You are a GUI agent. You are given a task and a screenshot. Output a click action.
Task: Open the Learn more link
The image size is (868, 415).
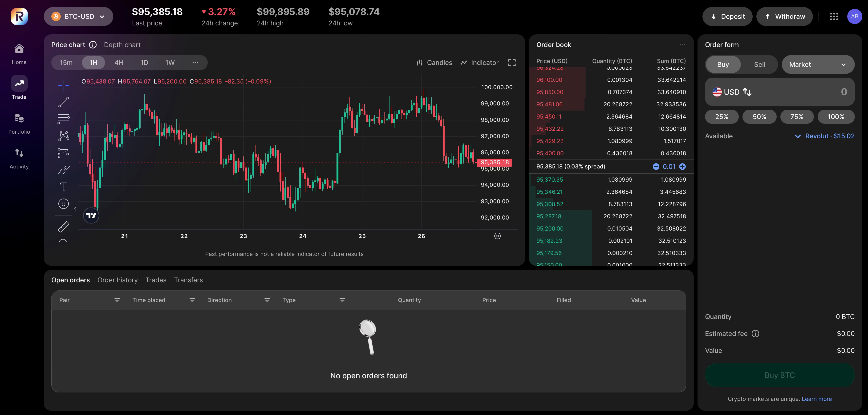point(816,399)
